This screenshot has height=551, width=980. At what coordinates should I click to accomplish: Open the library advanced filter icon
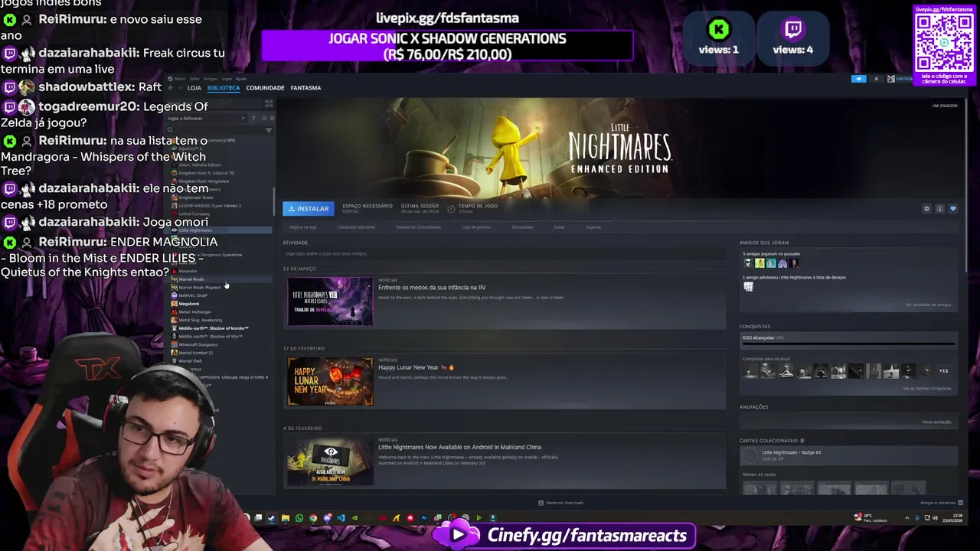point(269,130)
